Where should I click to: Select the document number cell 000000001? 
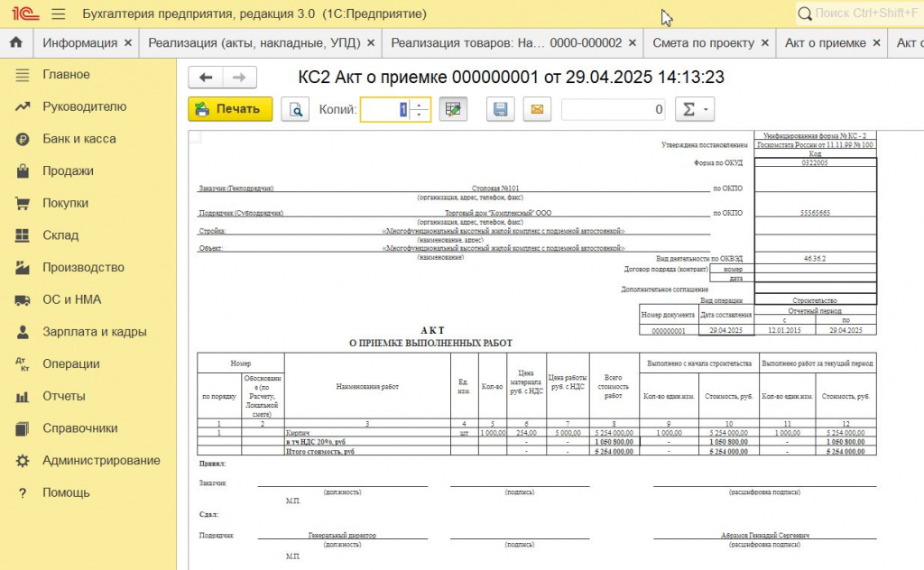[x=669, y=331]
